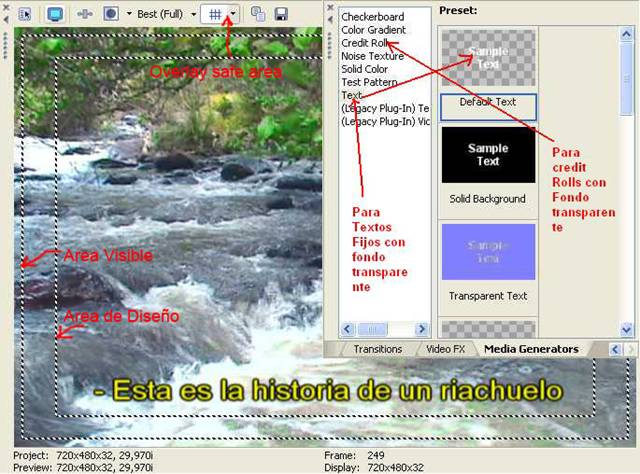Screen dimensions: 640x474
Task: Expand the Overlays dropdown arrow
Action: (x=234, y=14)
